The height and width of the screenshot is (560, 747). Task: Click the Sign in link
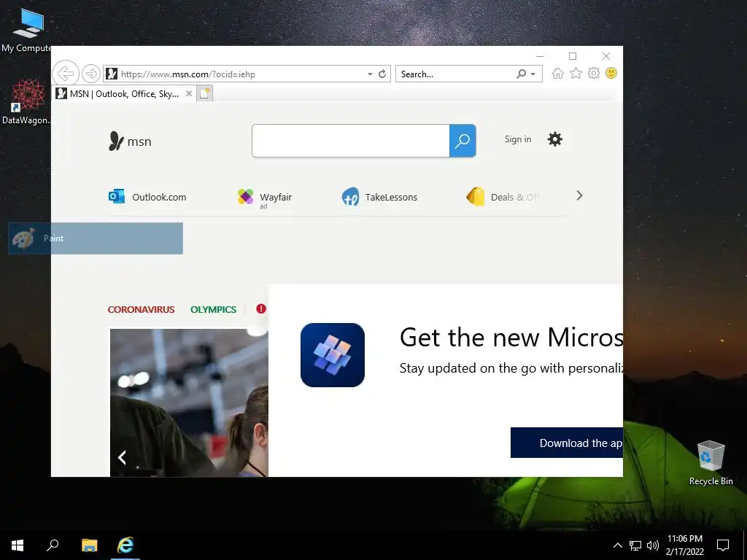pyautogui.click(x=518, y=139)
